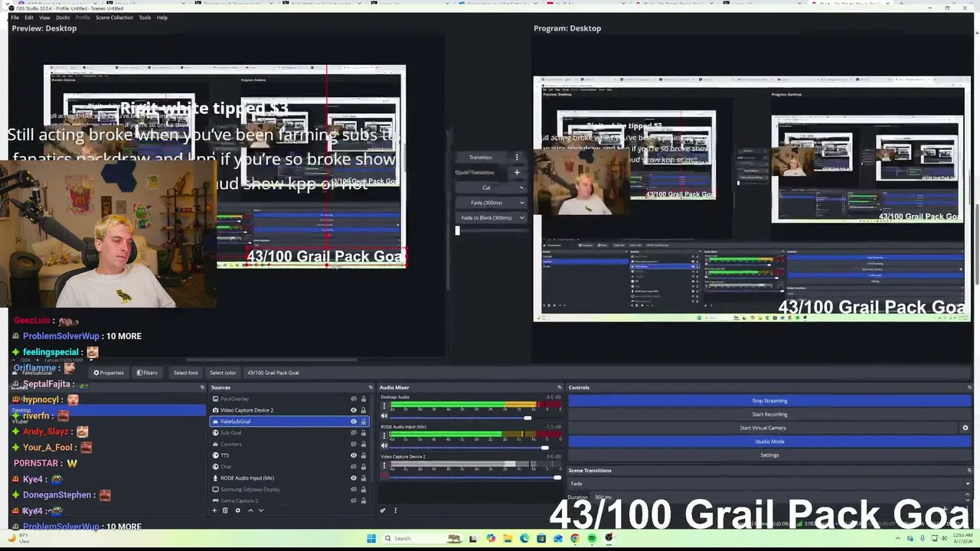This screenshot has width=980, height=551.
Task: Toggle the lock on the RODE Audio Input source
Action: 363,478
